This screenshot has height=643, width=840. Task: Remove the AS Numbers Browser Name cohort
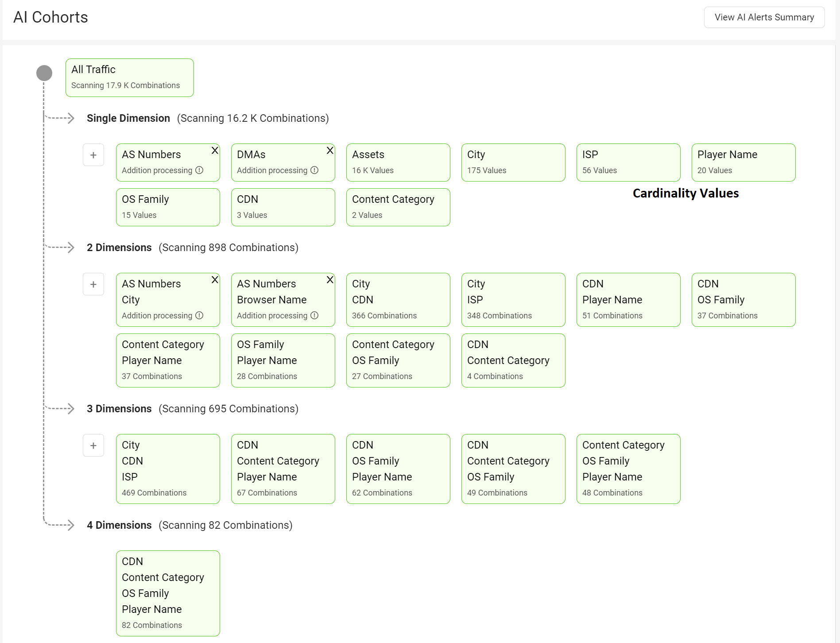coord(330,280)
